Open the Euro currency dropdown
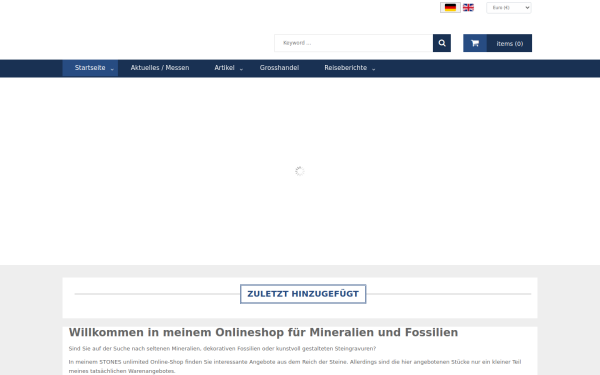This screenshot has height=375, width=600. tap(509, 8)
